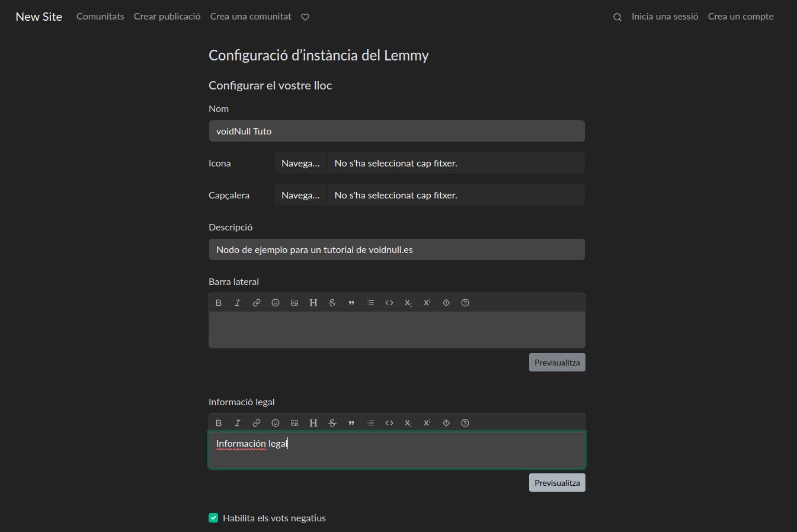The image size is (797, 532).
Task: Open emoji picker in Barra lateral toolbar
Action: tap(276, 303)
